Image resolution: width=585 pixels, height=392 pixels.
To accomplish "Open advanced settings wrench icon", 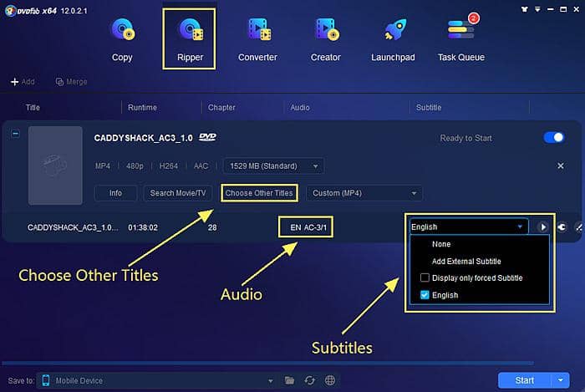I will click(x=562, y=227).
